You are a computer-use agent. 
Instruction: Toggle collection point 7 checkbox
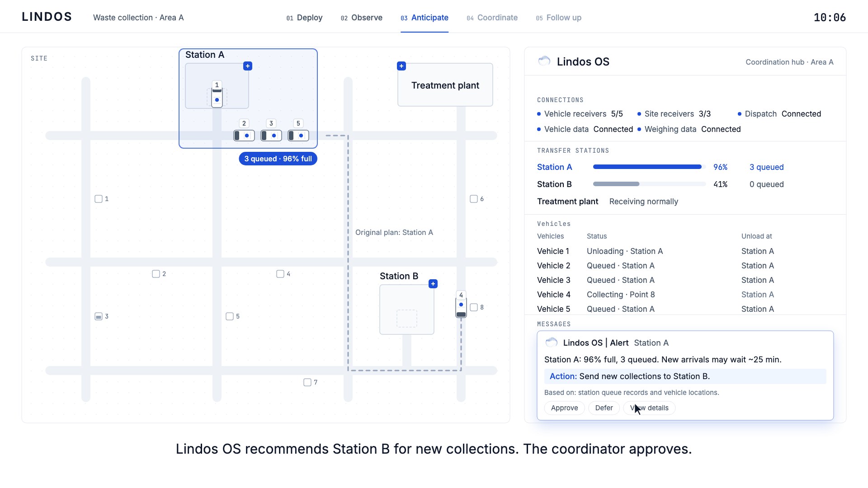pyautogui.click(x=307, y=382)
